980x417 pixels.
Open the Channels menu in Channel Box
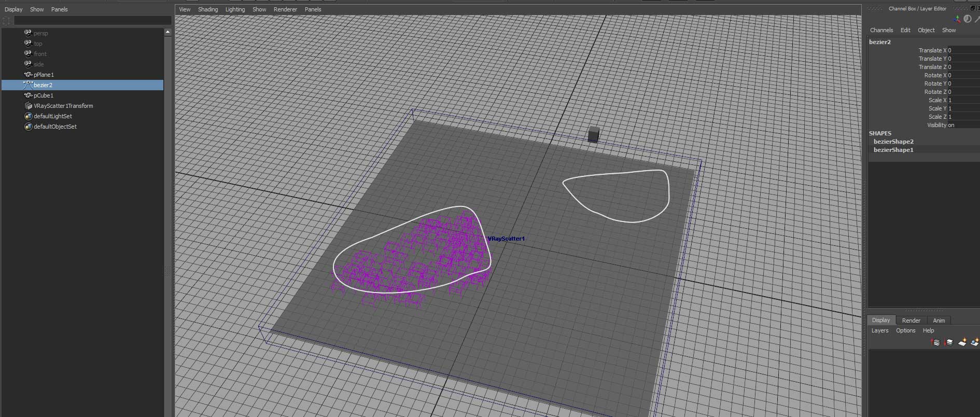point(881,30)
